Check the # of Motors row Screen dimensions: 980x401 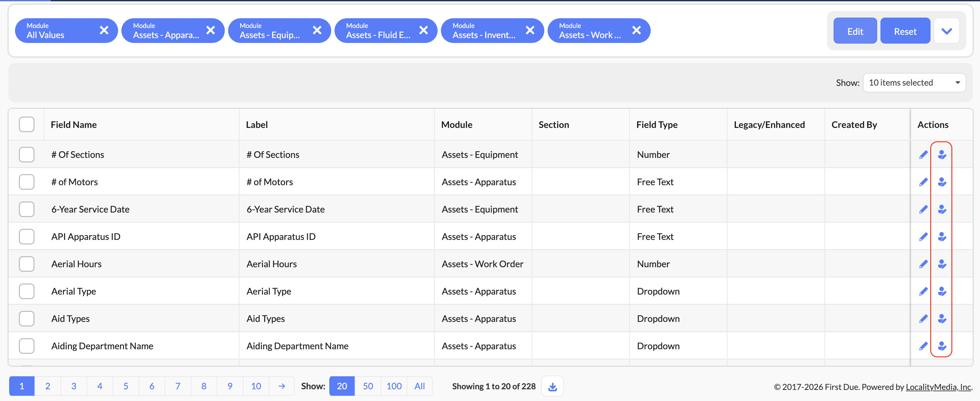click(x=27, y=182)
